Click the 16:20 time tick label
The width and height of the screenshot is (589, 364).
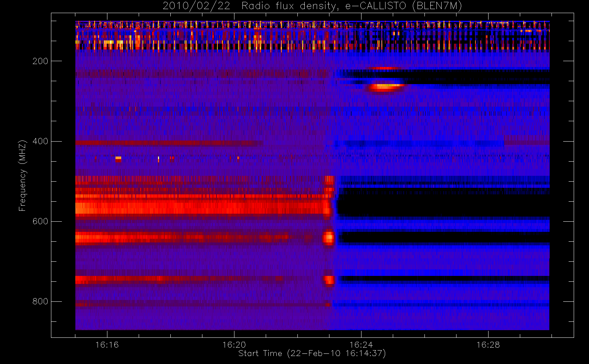[x=234, y=345]
